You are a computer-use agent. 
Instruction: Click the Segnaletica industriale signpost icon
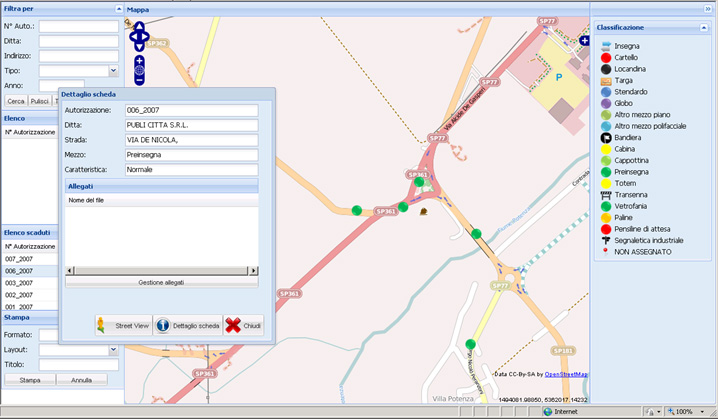click(x=606, y=240)
